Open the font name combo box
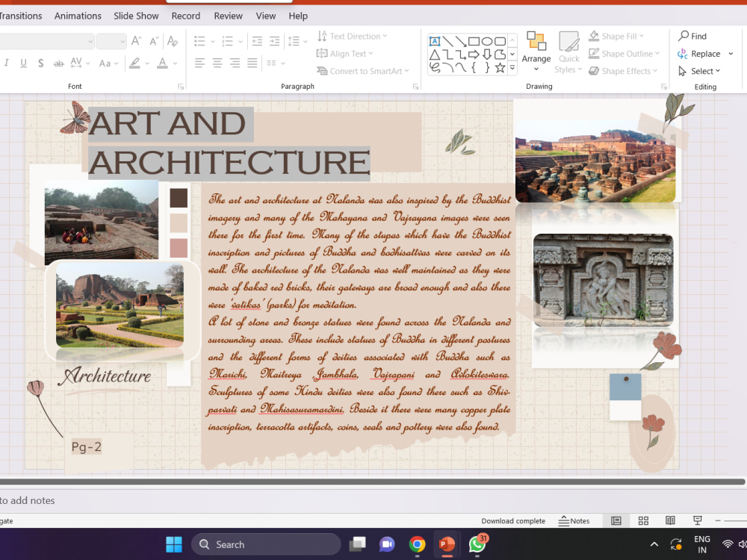Viewport: 747px width, 560px height. [46, 41]
